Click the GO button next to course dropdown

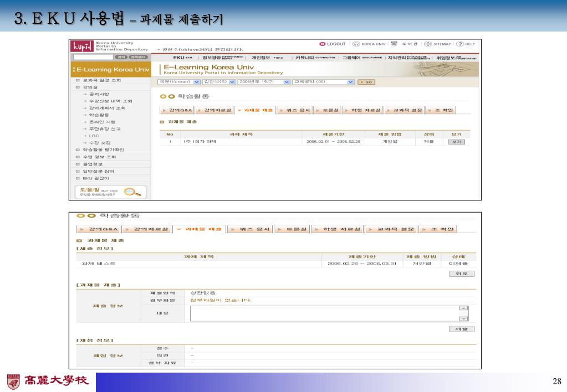point(366,82)
